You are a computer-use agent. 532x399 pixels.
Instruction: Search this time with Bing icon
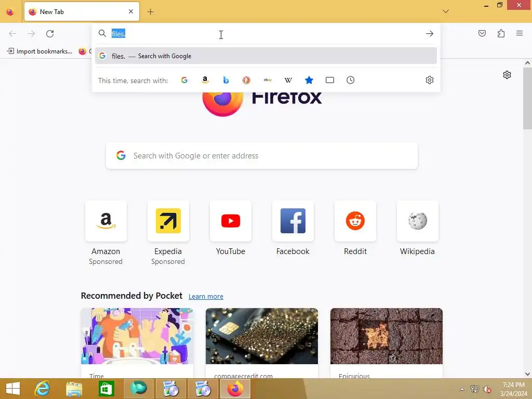(226, 80)
